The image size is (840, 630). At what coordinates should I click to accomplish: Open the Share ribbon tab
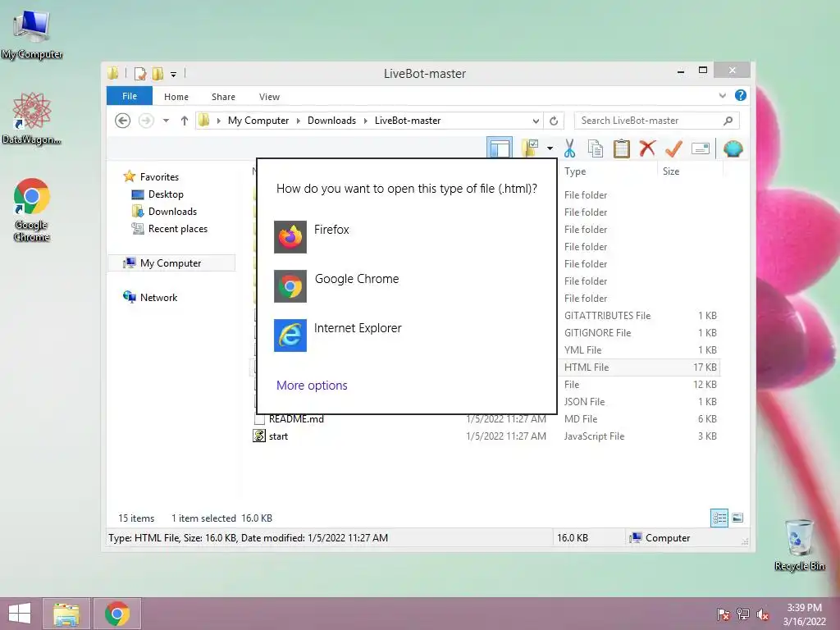[x=223, y=97]
